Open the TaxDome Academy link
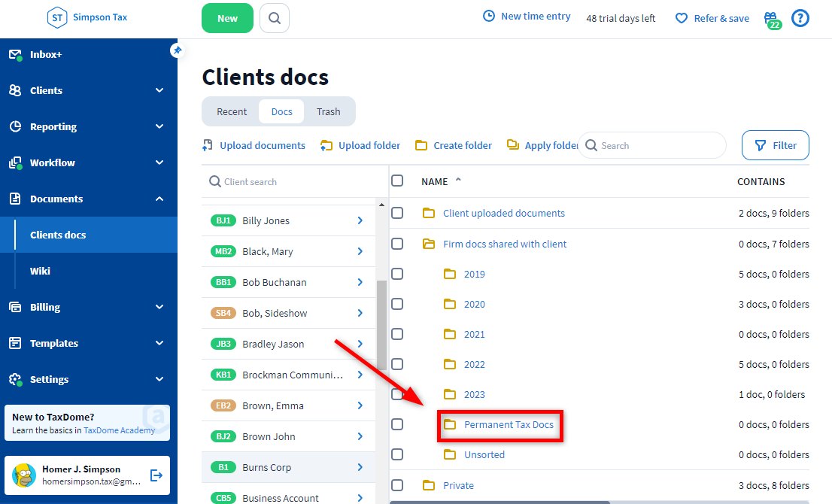The width and height of the screenshot is (832, 504). coord(119,431)
